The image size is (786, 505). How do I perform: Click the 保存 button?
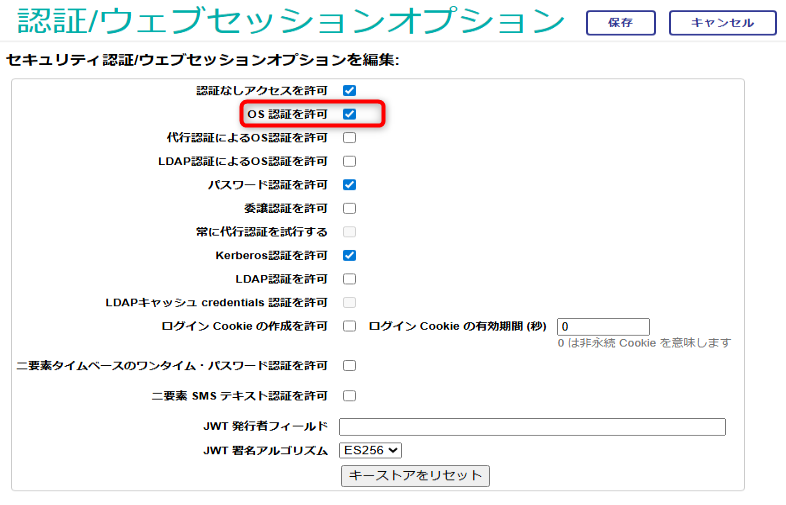tap(620, 23)
